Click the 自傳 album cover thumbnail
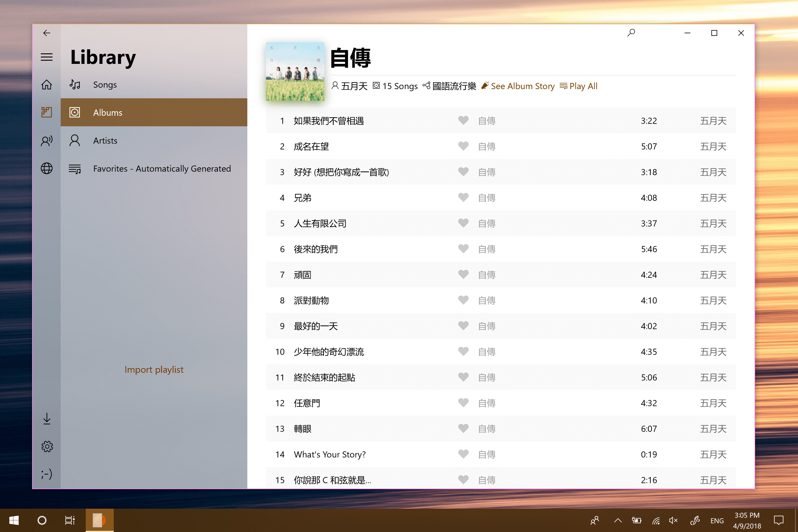Image resolution: width=798 pixels, height=532 pixels. (x=295, y=71)
